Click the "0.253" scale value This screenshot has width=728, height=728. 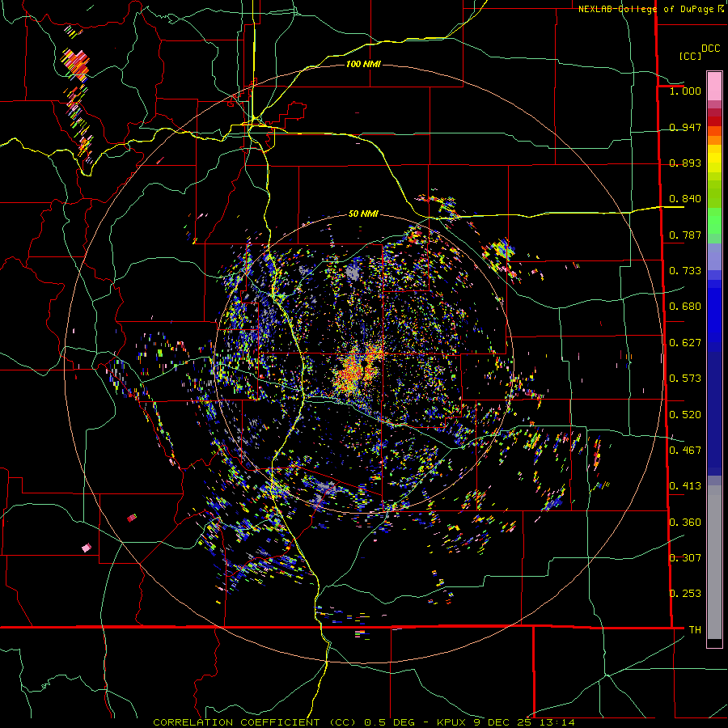click(x=685, y=594)
